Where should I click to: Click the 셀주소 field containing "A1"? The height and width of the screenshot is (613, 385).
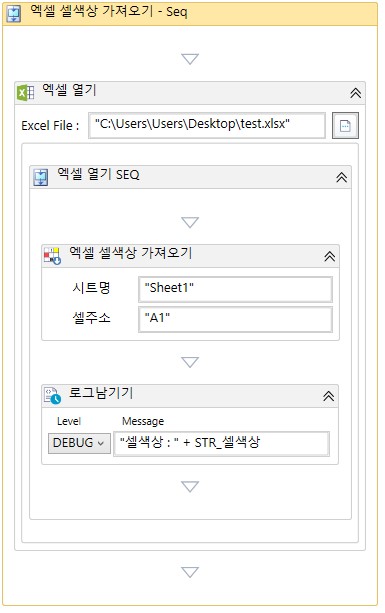(x=235, y=319)
